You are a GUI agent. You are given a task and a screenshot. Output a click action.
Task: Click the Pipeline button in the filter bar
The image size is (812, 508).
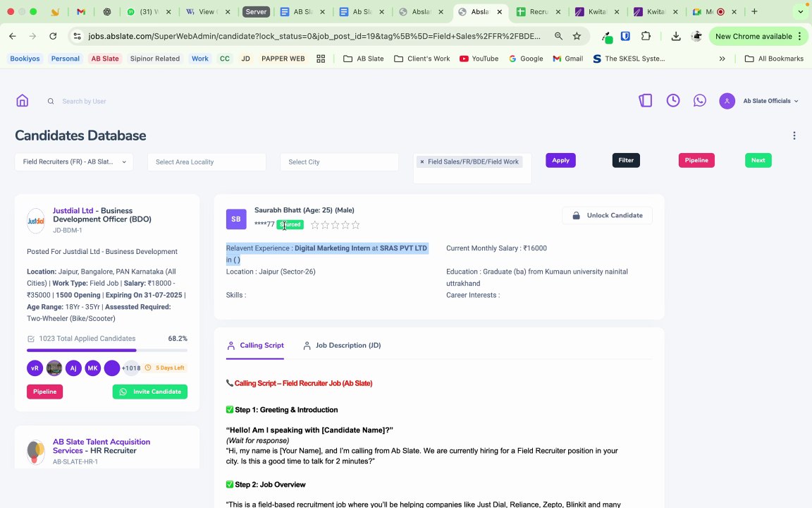(x=696, y=160)
